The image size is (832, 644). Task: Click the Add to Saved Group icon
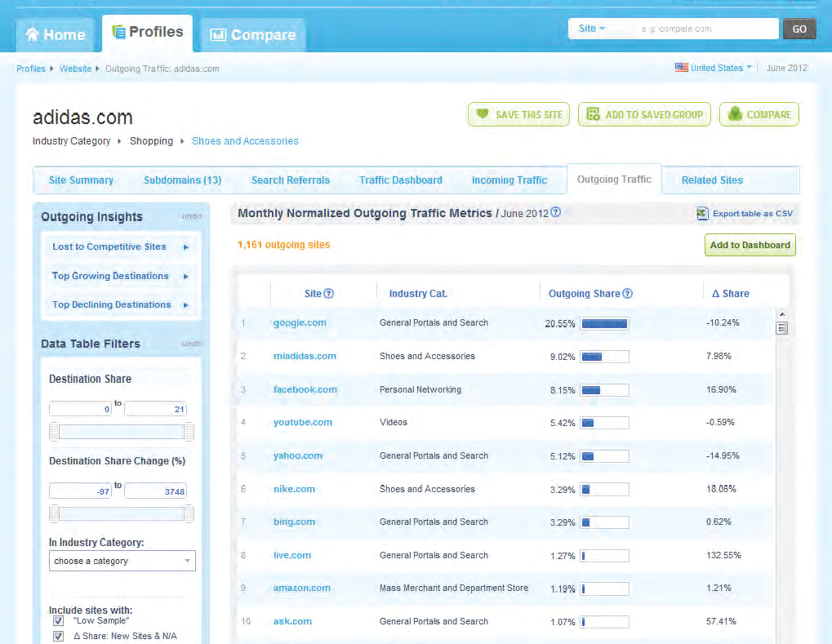coord(594,114)
